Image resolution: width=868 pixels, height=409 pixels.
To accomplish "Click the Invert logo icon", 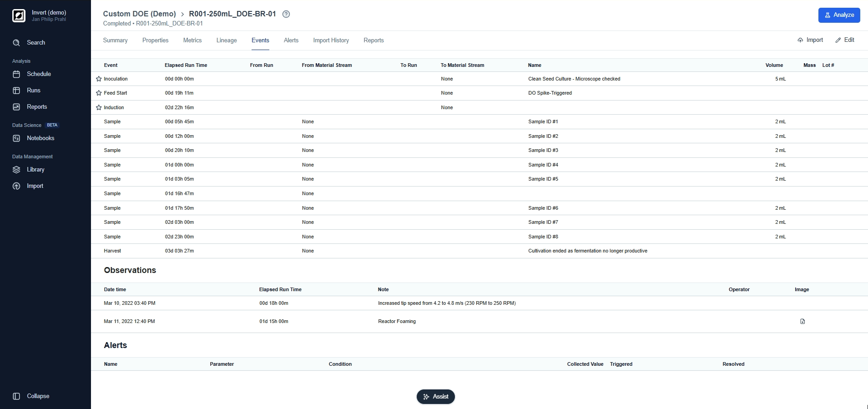I will tap(19, 16).
